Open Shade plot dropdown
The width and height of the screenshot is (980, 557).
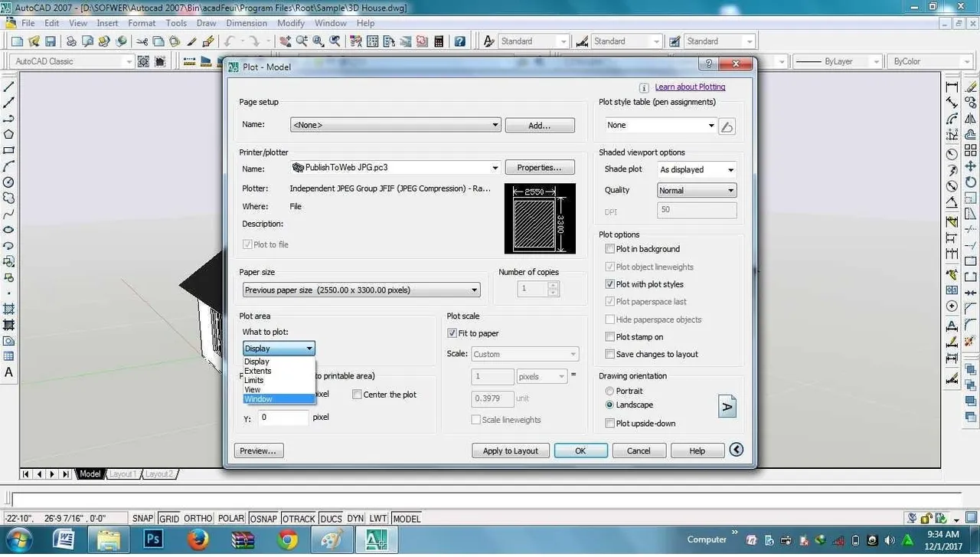697,170
